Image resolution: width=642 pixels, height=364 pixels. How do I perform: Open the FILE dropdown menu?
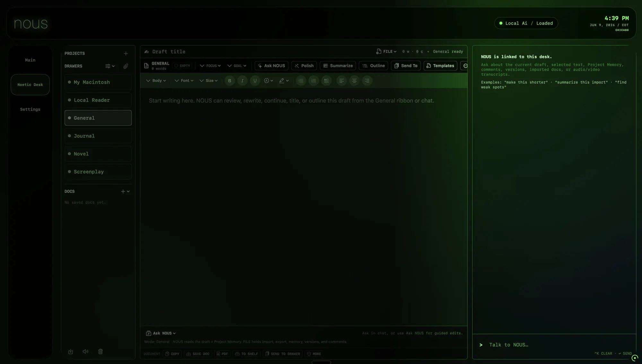tap(386, 52)
